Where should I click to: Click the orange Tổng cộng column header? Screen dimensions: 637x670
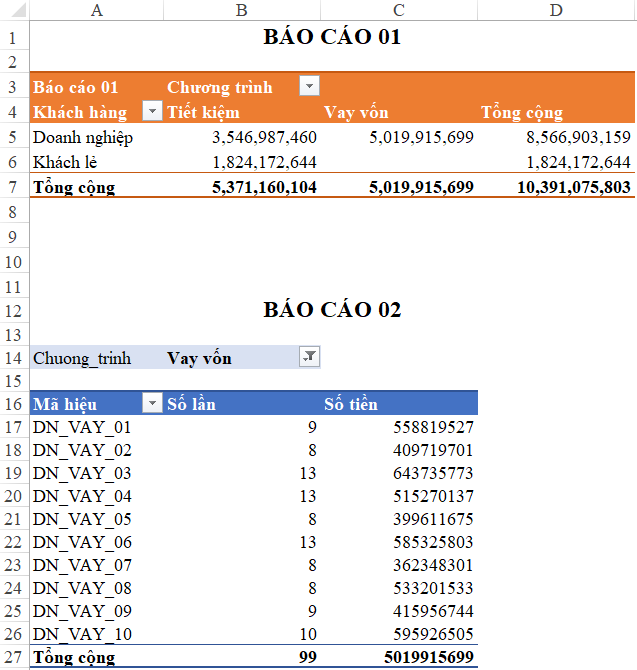point(522,112)
